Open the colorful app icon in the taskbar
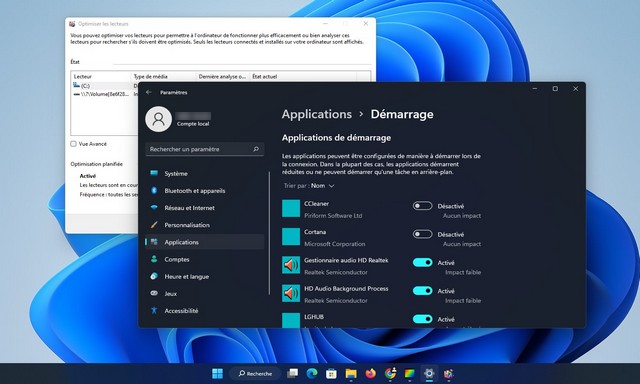Screen dimensions: 640x384 pos(409,373)
